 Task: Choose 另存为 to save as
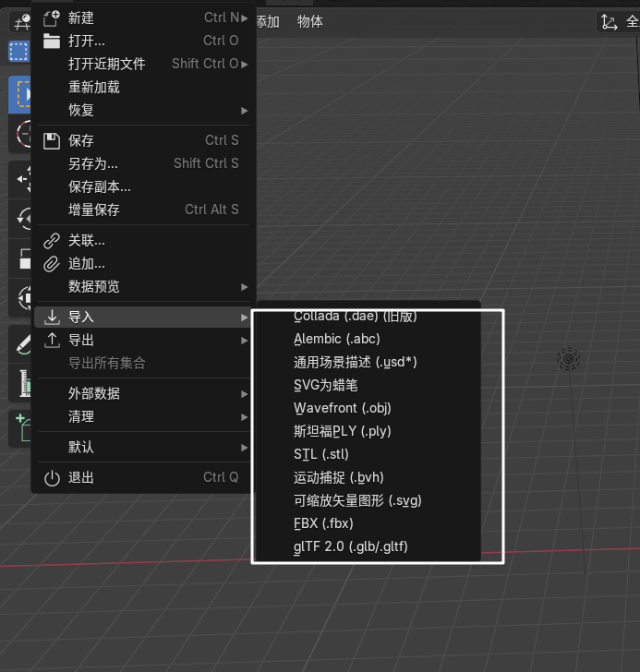(x=93, y=163)
